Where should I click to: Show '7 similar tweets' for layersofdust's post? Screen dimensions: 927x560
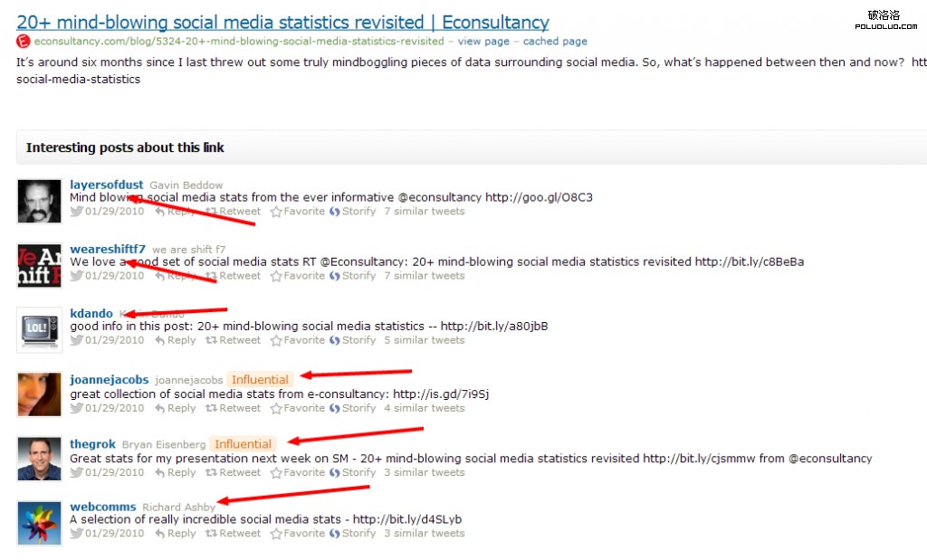click(x=424, y=212)
